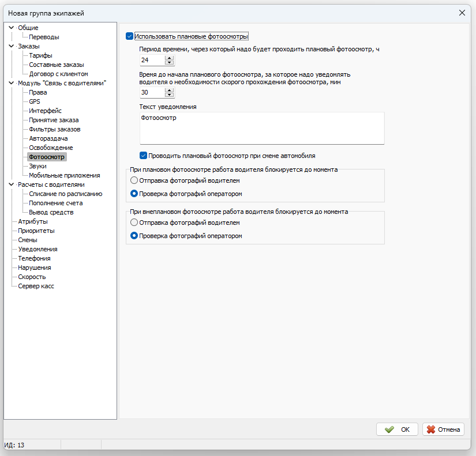Open the Уведомления section

click(38, 249)
